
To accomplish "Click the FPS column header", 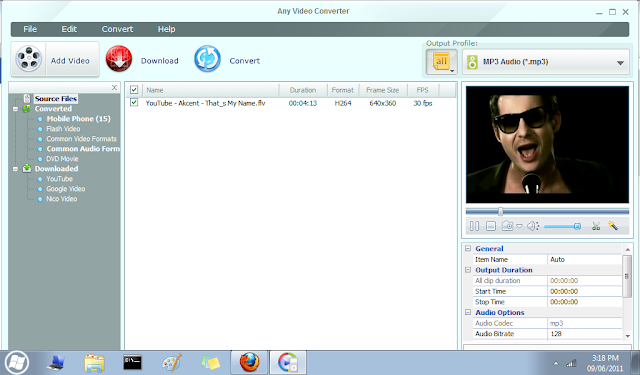I will click(422, 90).
